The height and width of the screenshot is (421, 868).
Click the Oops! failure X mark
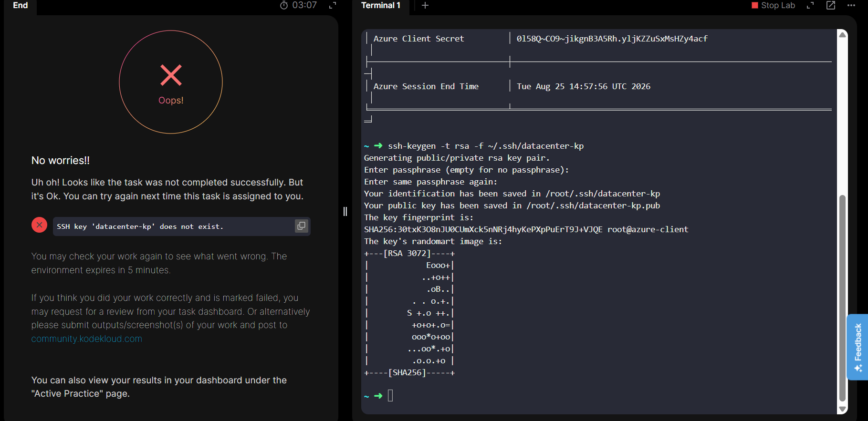click(171, 75)
